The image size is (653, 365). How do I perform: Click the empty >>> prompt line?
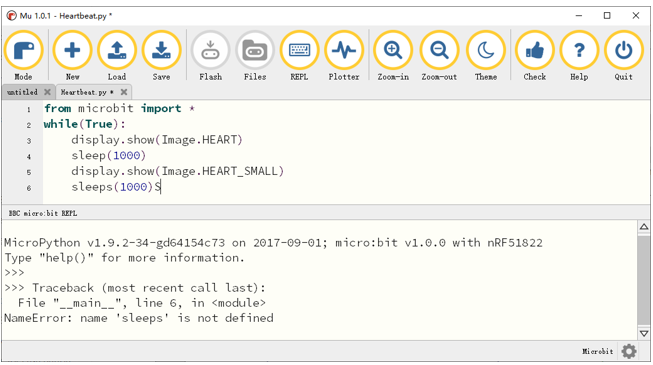[15, 273]
